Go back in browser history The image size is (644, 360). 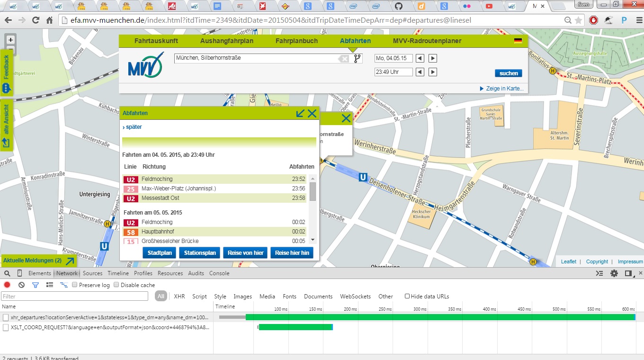click(8, 20)
